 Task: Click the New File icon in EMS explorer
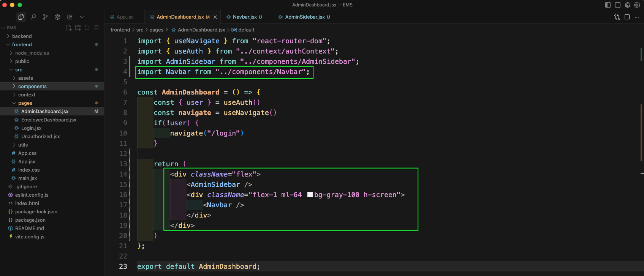point(69,28)
